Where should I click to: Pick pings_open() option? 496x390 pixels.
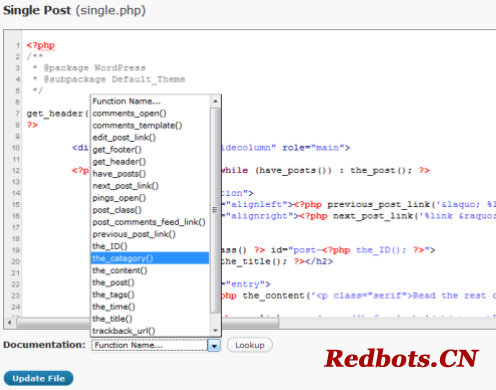[150, 198]
